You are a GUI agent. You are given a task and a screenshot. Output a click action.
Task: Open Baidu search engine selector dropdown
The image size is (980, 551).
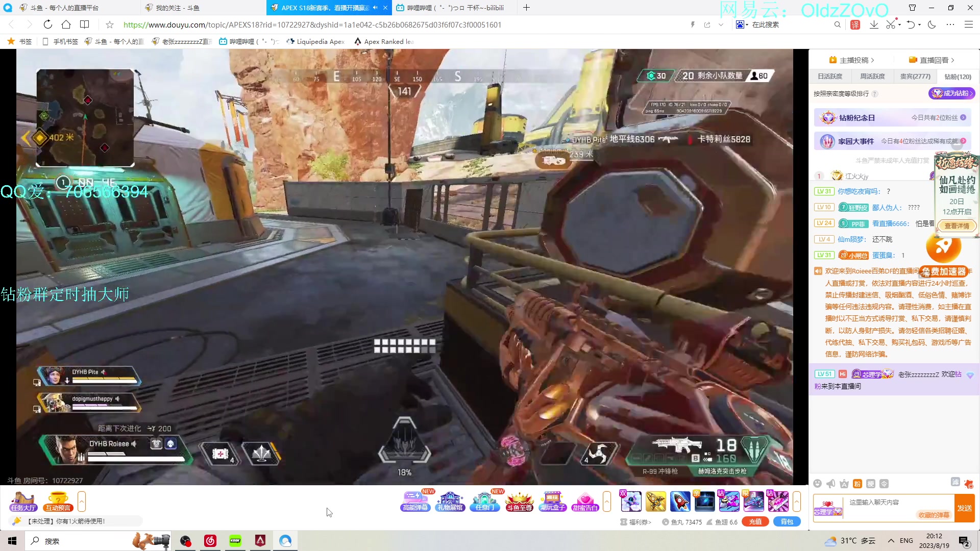point(742,24)
